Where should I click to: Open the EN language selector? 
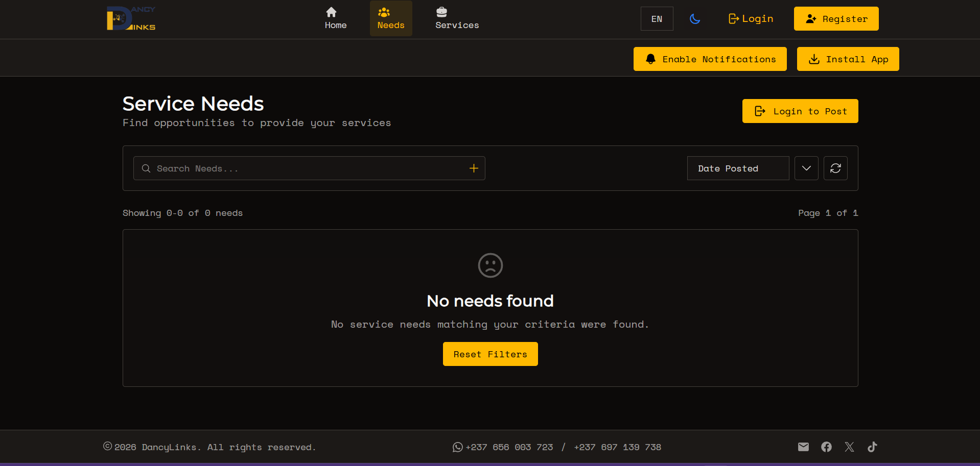[x=657, y=19]
